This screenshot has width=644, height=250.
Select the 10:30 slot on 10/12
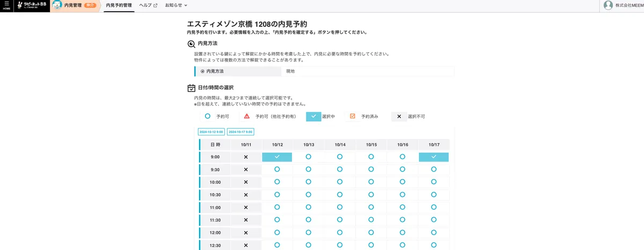click(277, 195)
